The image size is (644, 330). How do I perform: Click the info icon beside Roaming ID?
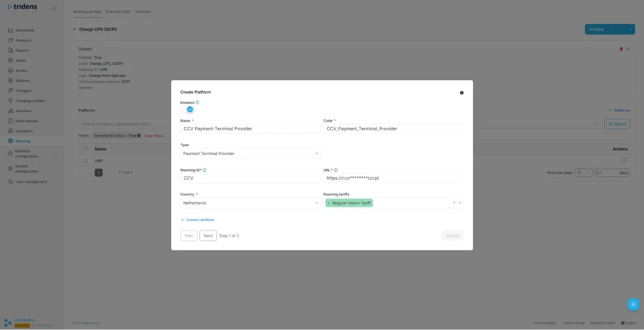tap(205, 170)
